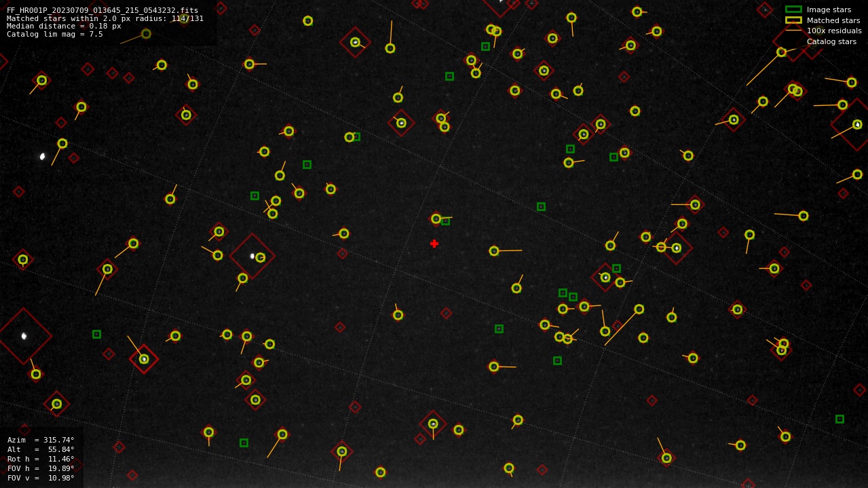Click the "Alt = 55.84°" readout
The width and height of the screenshot is (868, 488).
point(41,449)
